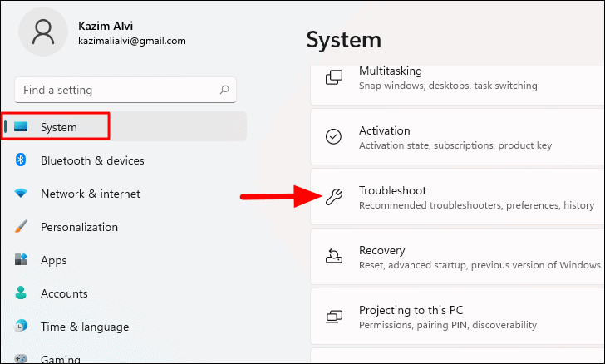Screen dimensions: 605x364
Task: Click the Activation checkmark icon
Action: pyautogui.click(x=333, y=136)
